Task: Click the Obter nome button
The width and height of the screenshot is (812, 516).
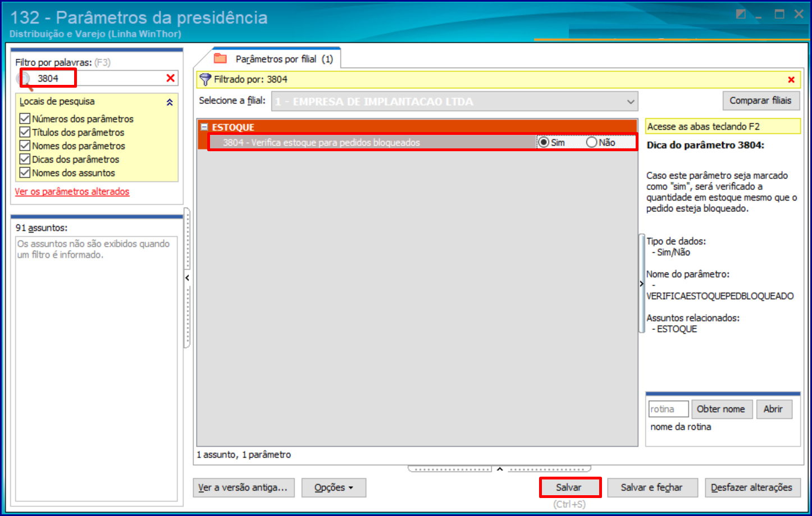Action: (x=721, y=409)
